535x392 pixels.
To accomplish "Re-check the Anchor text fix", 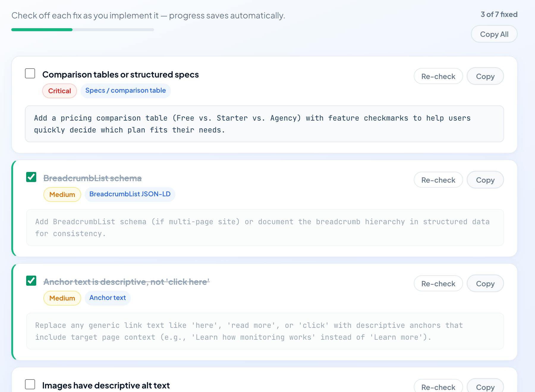I will [438, 284].
